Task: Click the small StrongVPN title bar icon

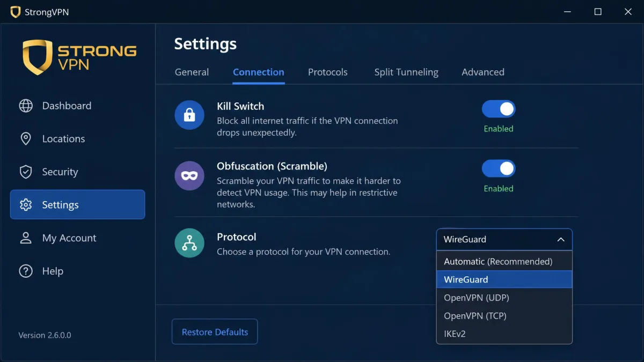Action: click(15, 12)
